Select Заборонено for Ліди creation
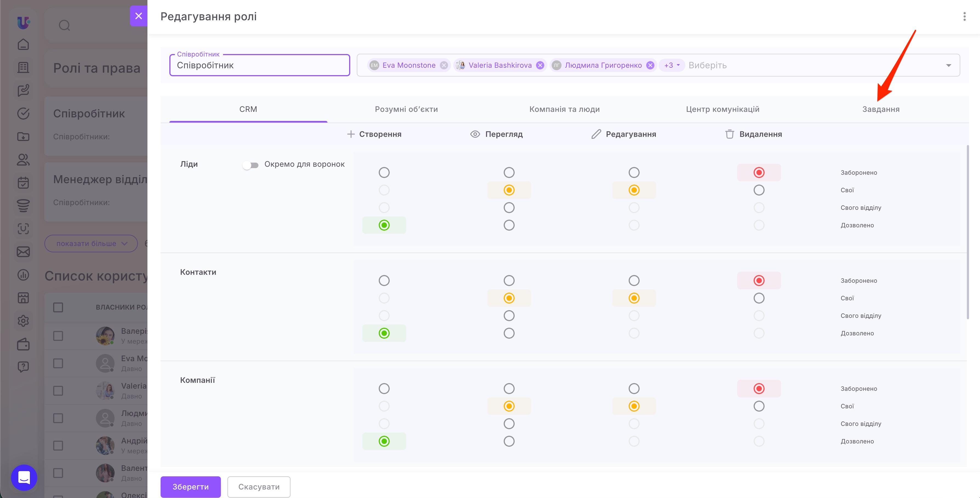The width and height of the screenshot is (980, 498). tap(384, 172)
